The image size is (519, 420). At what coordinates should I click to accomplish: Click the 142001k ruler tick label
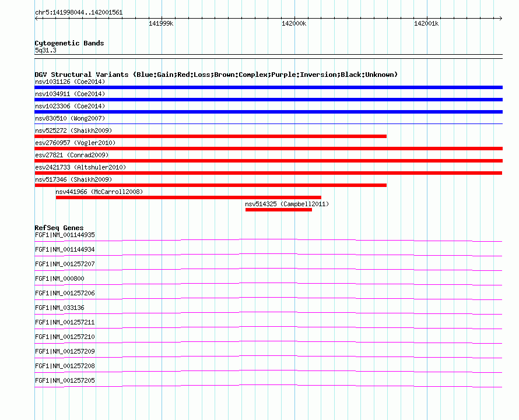click(x=426, y=23)
